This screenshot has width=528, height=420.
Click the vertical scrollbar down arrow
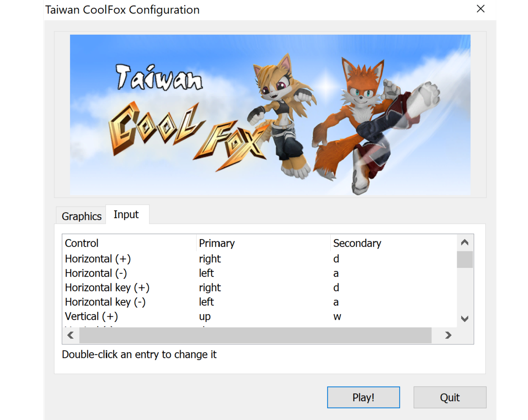pos(465,319)
